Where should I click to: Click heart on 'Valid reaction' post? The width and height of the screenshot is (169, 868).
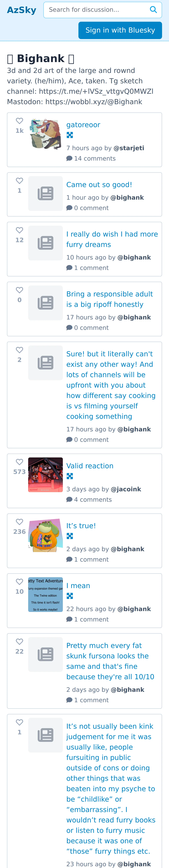(x=19, y=462)
